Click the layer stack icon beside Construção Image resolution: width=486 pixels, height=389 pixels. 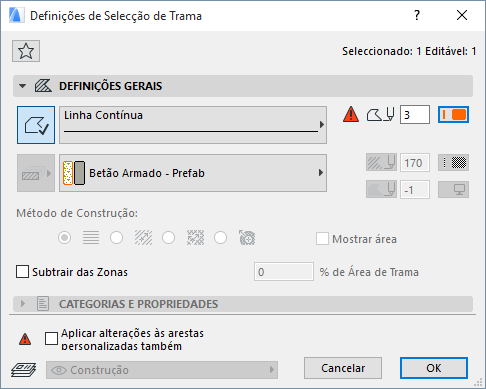(24, 370)
